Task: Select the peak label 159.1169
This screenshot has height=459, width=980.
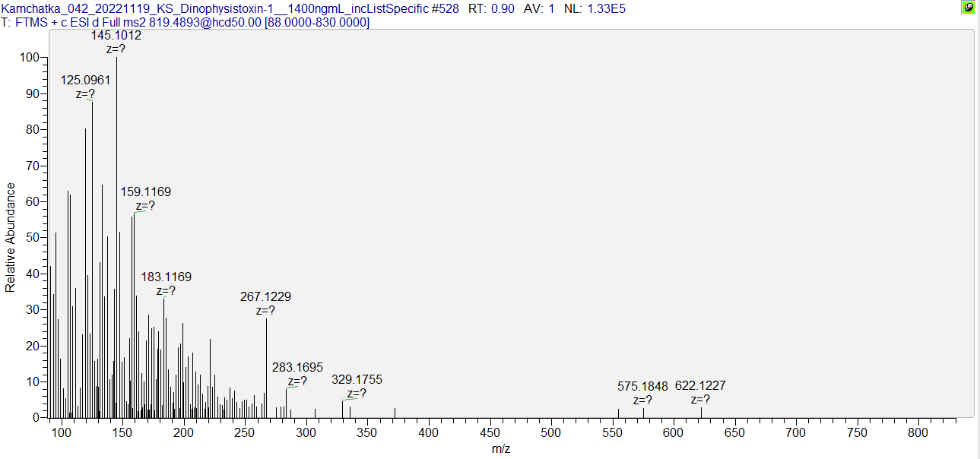Action: [145, 192]
